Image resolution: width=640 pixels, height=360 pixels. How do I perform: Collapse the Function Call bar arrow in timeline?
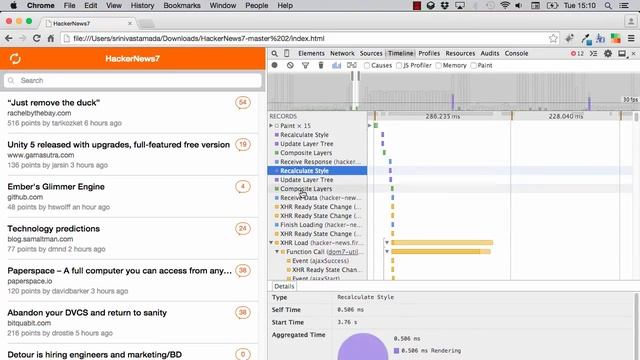click(x=387, y=251)
